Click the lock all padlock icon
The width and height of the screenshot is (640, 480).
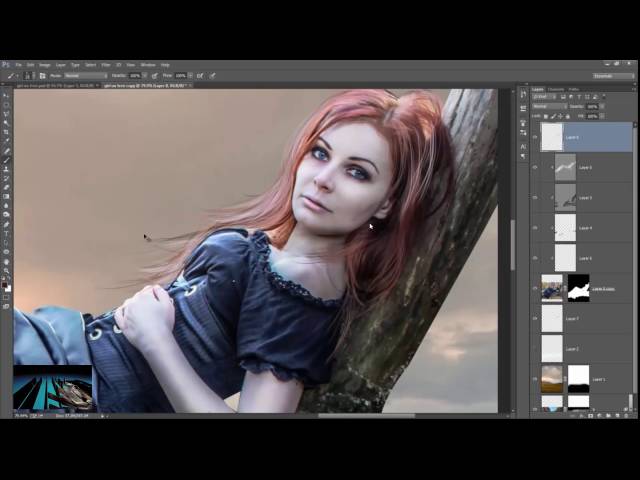click(x=567, y=116)
